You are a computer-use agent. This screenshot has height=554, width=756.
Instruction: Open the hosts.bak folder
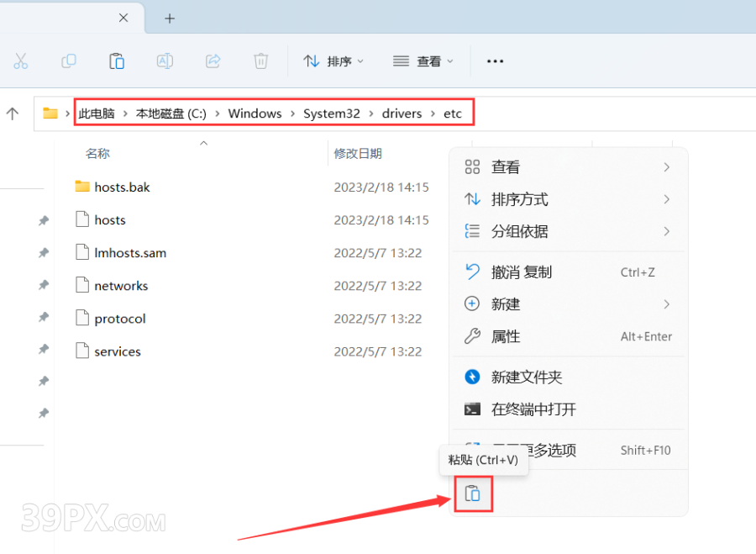point(121,187)
